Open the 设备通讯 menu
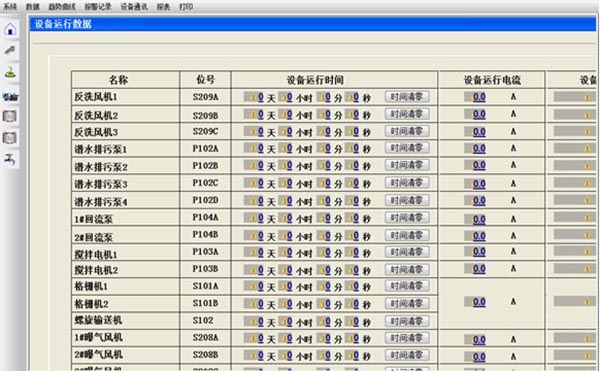Viewport: 600px width, 371px height. 134,7
